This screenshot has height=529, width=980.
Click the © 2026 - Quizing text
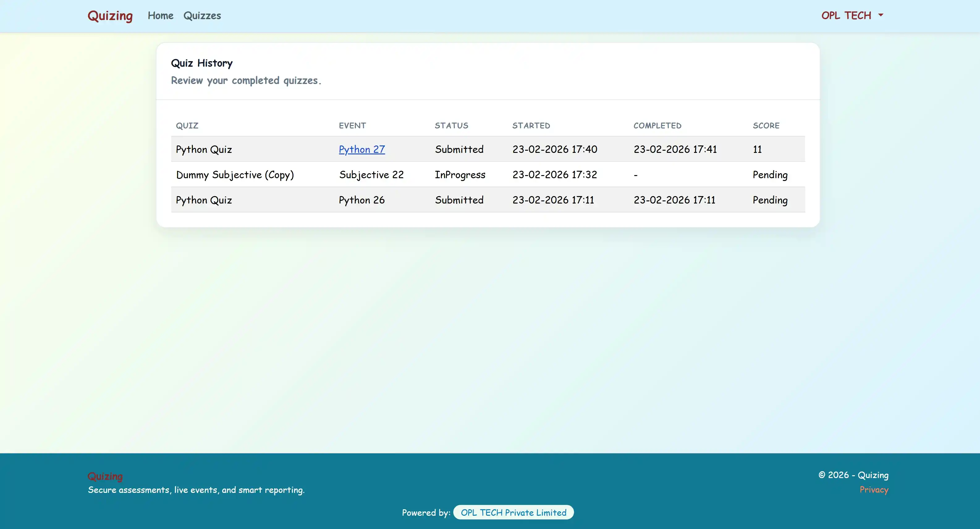point(853,475)
